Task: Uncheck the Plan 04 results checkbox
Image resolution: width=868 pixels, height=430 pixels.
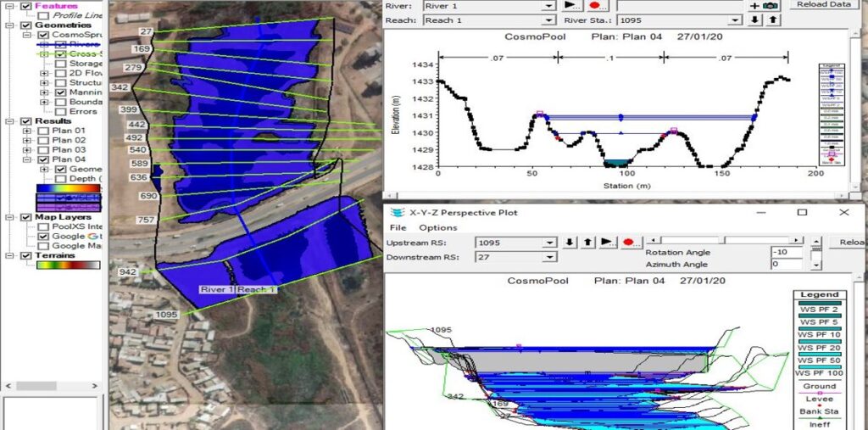Action: (x=44, y=159)
